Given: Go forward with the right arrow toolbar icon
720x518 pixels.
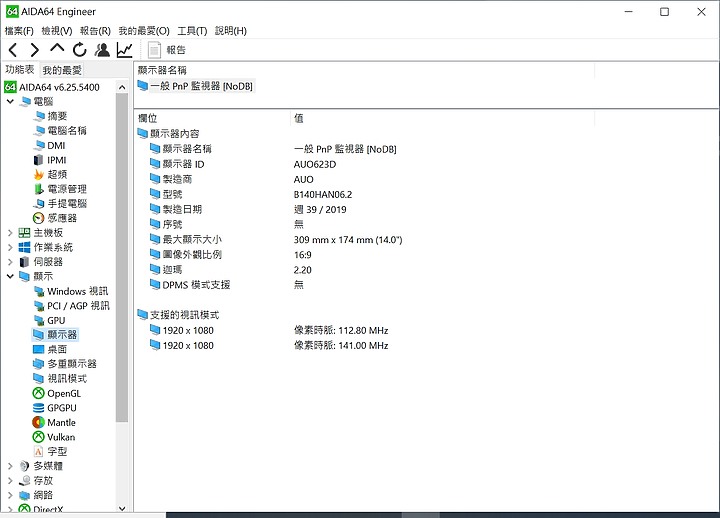Looking at the screenshot, I should click(x=35, y=50).
